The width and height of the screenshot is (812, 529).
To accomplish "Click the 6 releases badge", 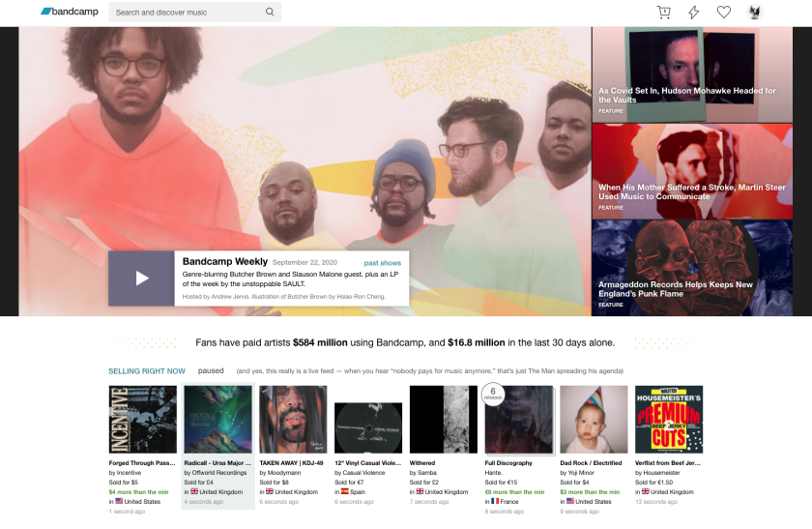I will pyautogui.click(x=493, y=394).
